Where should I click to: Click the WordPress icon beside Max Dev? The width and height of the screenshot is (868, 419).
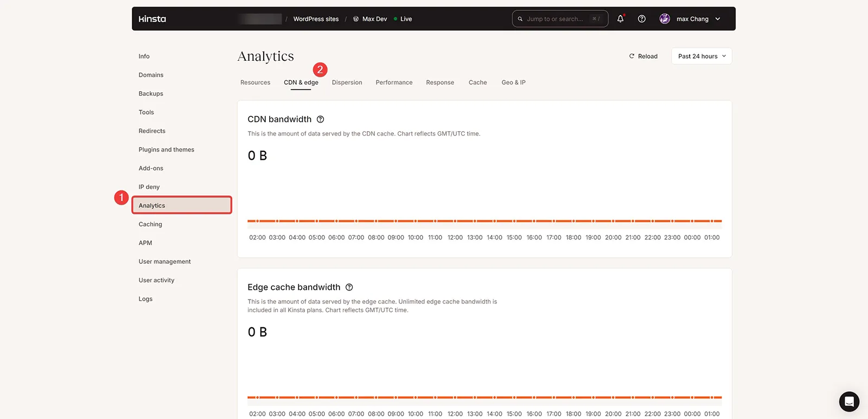[x=356, y=19]
